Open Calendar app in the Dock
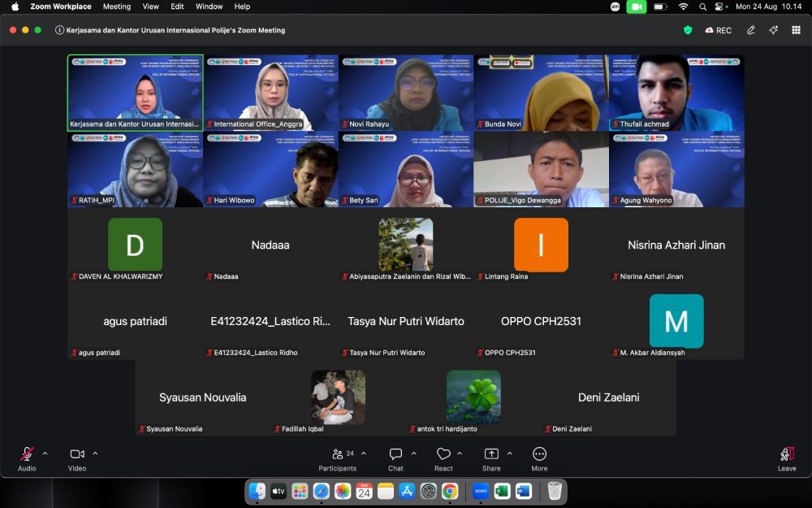The height and width of the screenshot is (508, 812). (364, 490)
